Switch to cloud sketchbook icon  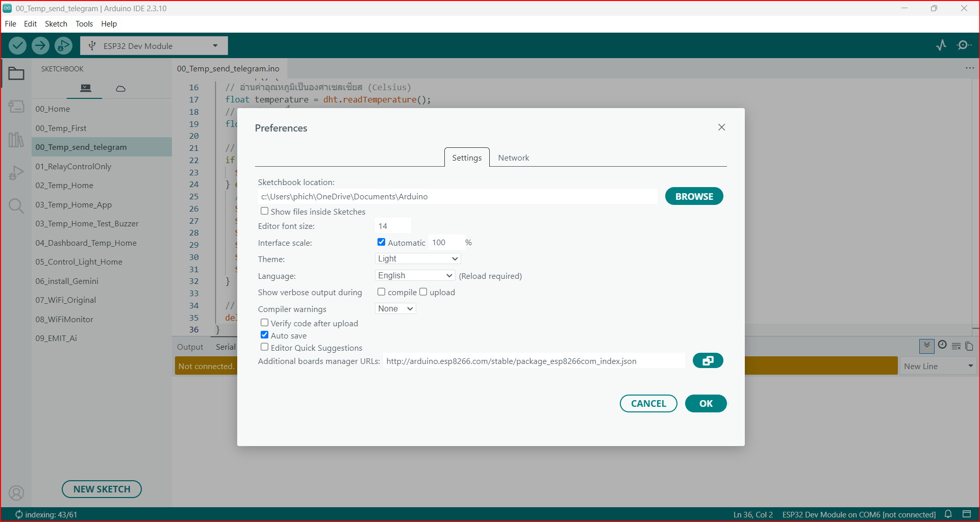point(120,89)
